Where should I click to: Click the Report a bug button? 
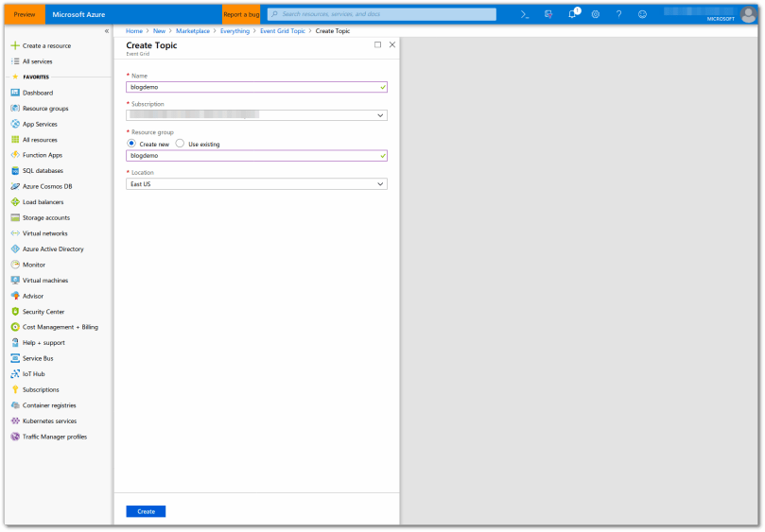tap(241, 14)
